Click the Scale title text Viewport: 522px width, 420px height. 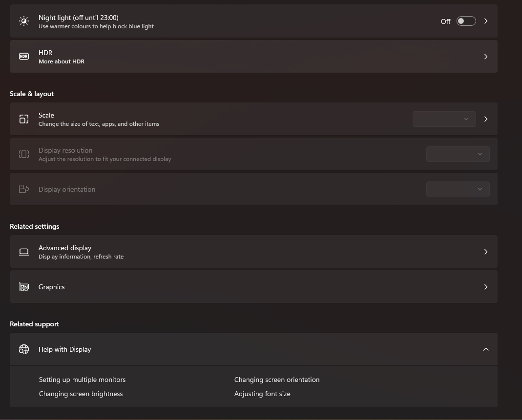click(46, 116)
